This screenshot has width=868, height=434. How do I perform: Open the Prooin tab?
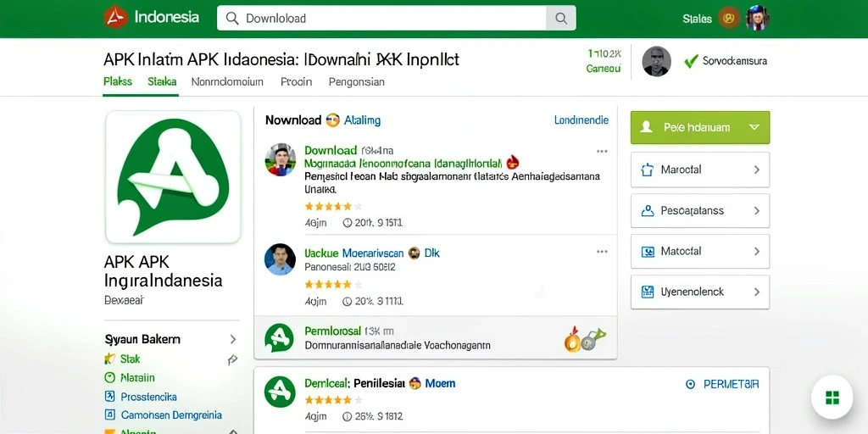(x=296, y=82)
